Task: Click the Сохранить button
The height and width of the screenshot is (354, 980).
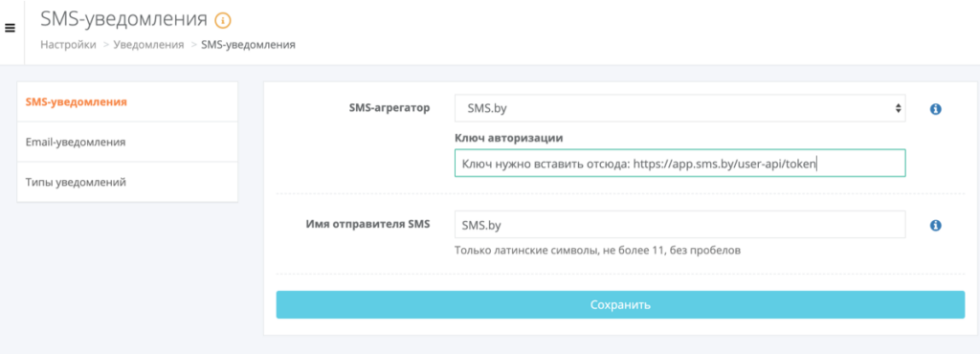Action: coord(620,304)
